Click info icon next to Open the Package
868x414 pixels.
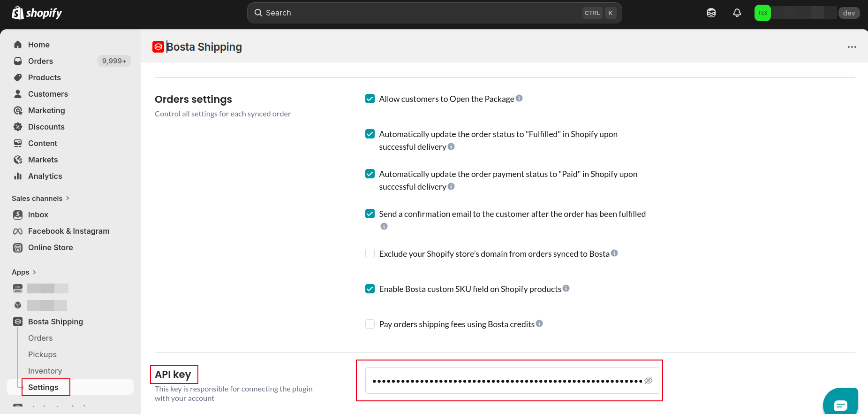point(519,98)
